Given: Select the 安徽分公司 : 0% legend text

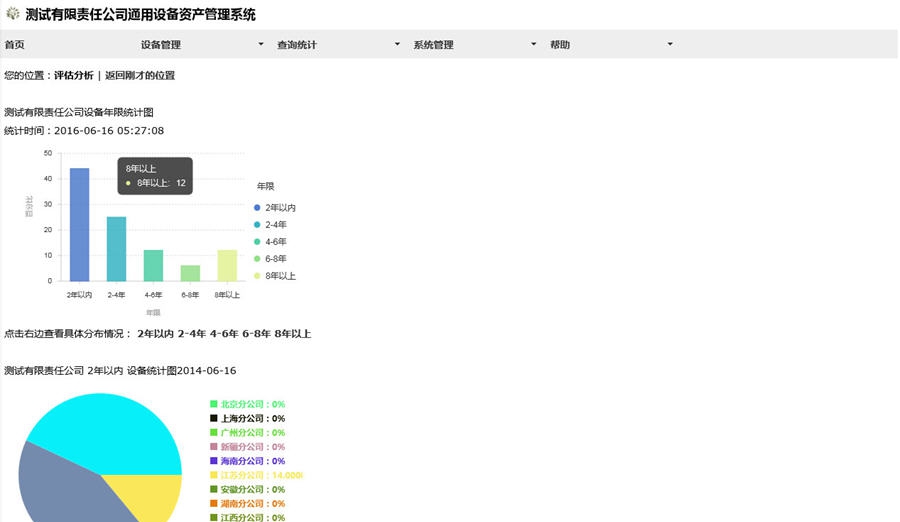Looking at the screenshot, I should (253, 489).
